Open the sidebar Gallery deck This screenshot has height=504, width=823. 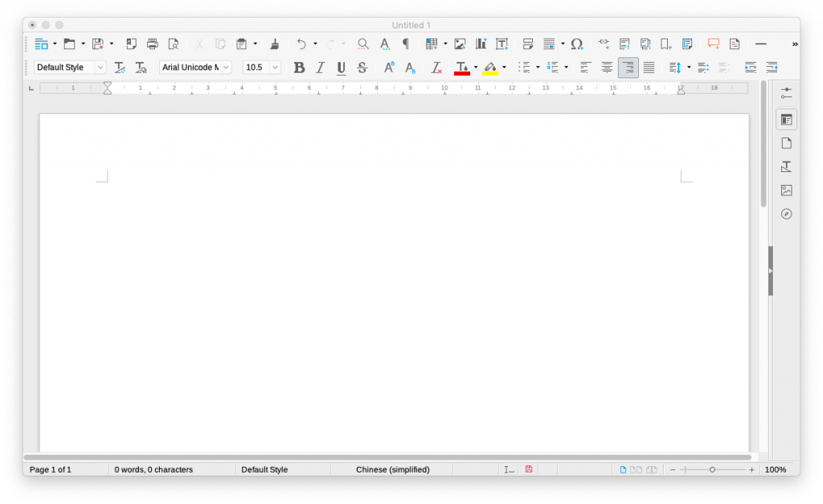point(786,190)
